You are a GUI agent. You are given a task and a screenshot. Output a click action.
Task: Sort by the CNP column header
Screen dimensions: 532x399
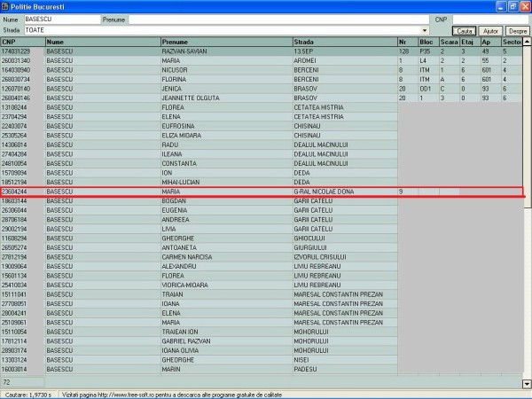pyautogui.click(x=22, y=42)
